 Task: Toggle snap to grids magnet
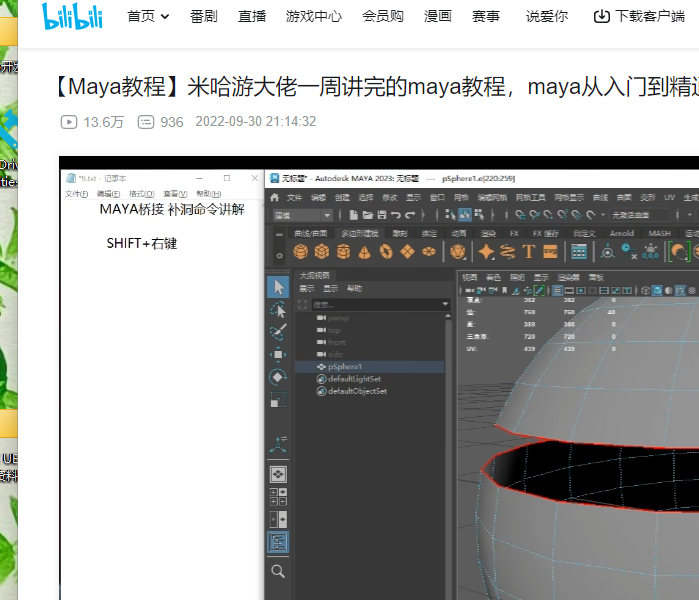click(x=520, y=215)
